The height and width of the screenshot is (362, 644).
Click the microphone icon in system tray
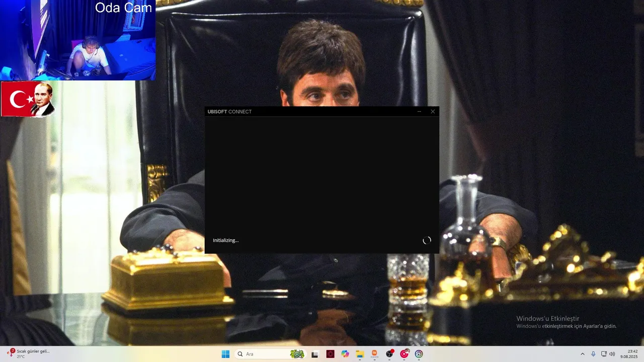(x=593, y=354)
